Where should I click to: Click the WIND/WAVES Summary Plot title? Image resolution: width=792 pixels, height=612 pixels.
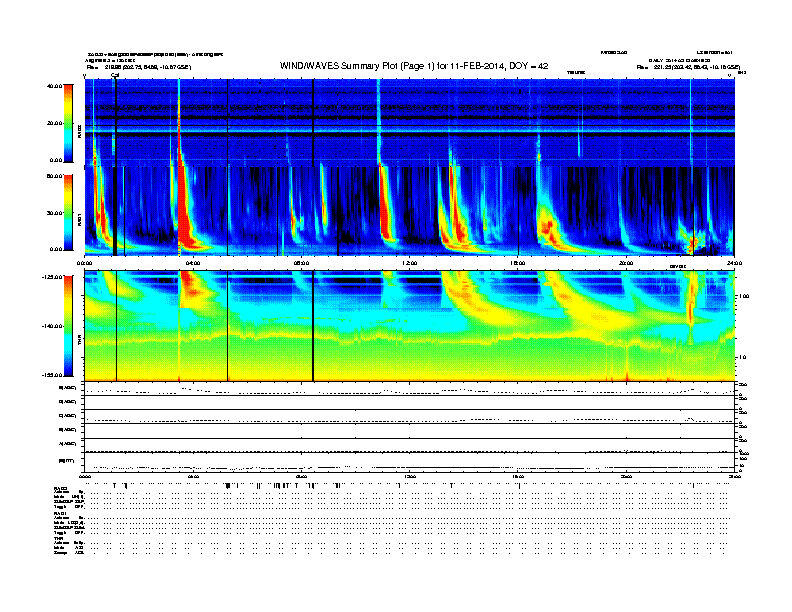pyautogui.click(x=414, y=66)
